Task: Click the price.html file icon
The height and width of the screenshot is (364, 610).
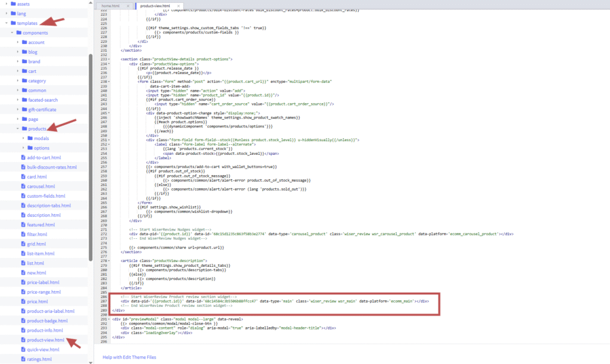Action: click(x=23, y=301)
